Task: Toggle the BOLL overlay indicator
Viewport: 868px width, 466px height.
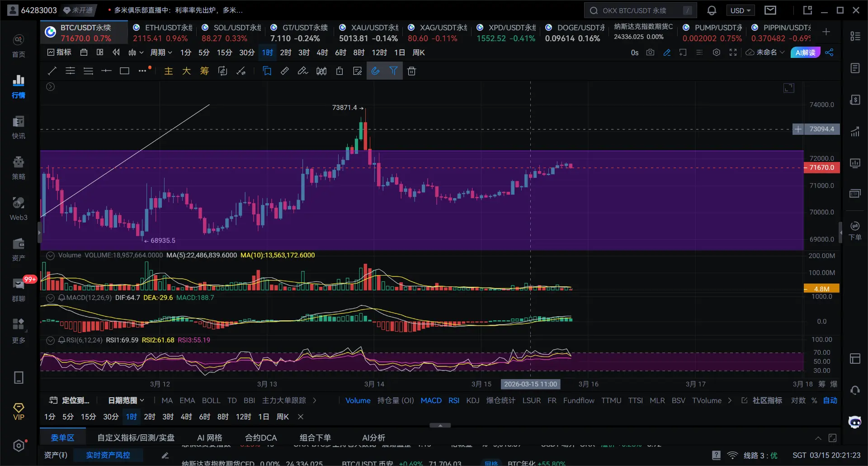Action: (211, 400)
